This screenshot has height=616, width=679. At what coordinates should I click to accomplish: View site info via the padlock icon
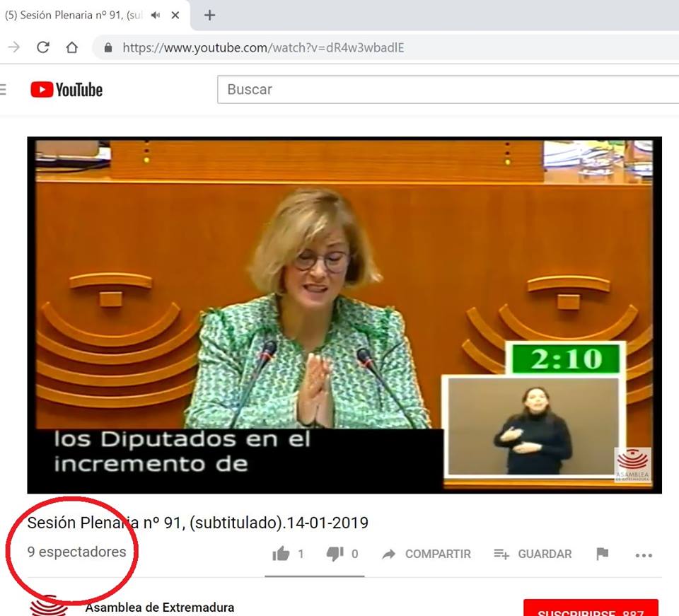[108, 47]
